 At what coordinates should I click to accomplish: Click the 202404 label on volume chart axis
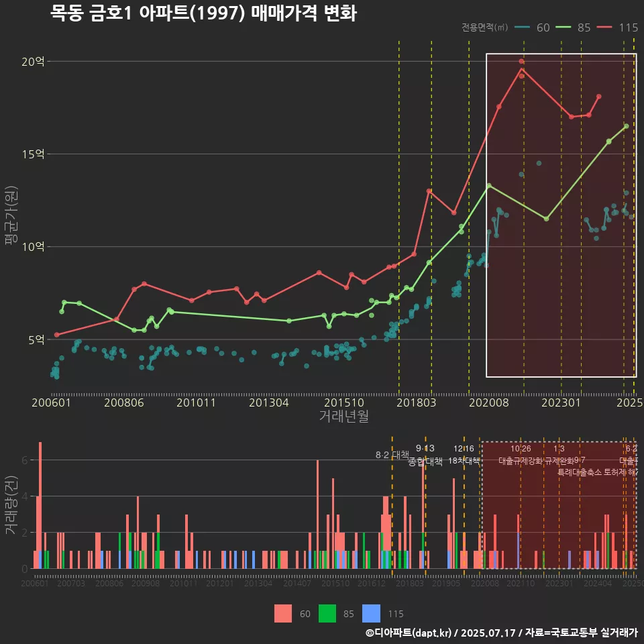tap(598, 583)
